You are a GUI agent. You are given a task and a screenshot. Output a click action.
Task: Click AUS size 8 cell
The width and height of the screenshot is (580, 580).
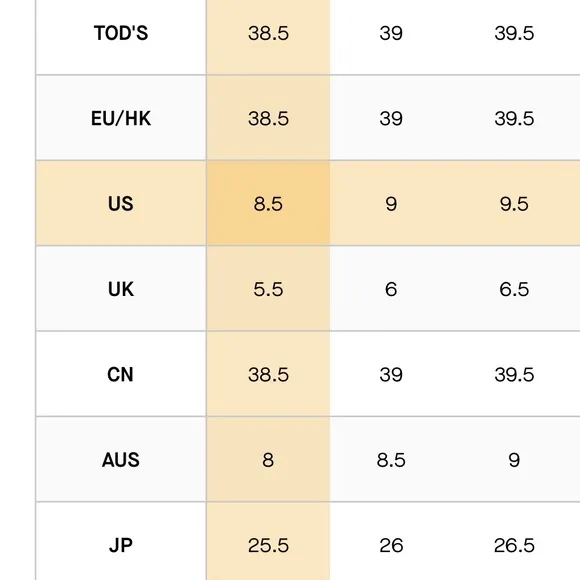[x=268, y=460]
